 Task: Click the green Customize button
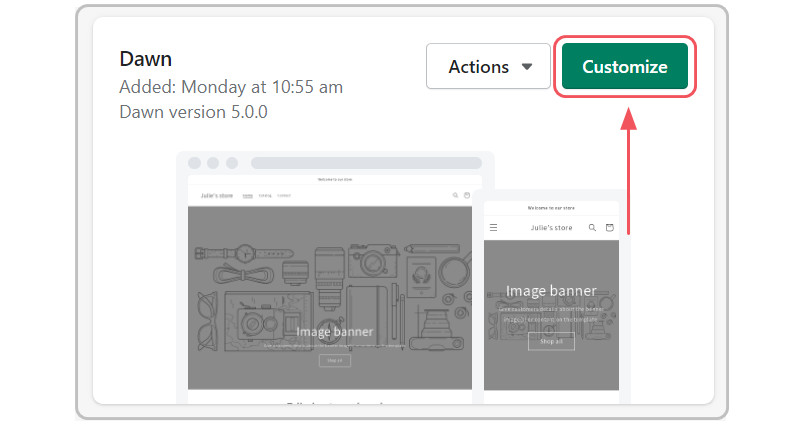624,66
